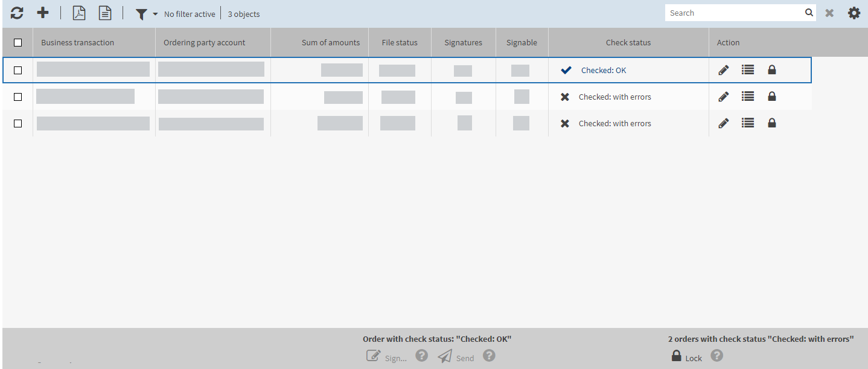The image size is (868, 369).
Task: Open the filter dropdown arrow
Action: click(x=155, y=14)
